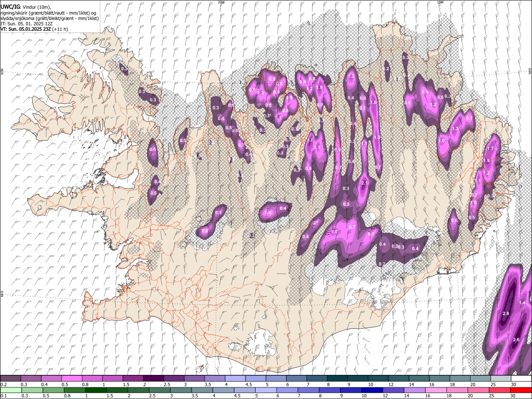Viewport: 532px width, 399px height.
Task: Select the dark teal 8–9 swatch, top legend row
Action: click(337, 379)
